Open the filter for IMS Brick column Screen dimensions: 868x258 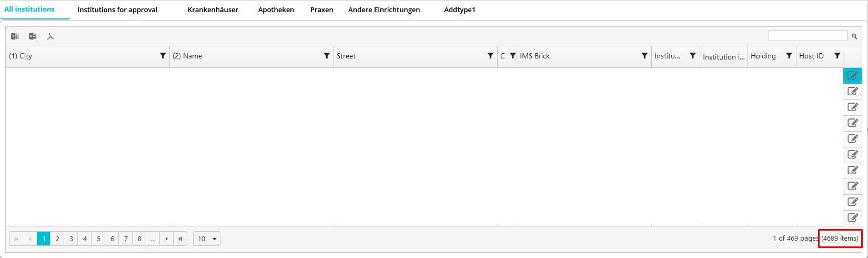click(644, 56)
